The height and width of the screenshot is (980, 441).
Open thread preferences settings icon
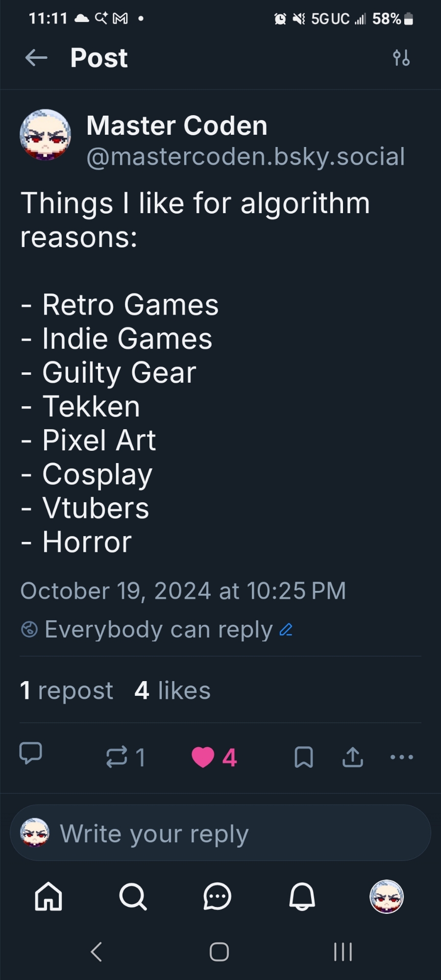[x=401, y=58]
